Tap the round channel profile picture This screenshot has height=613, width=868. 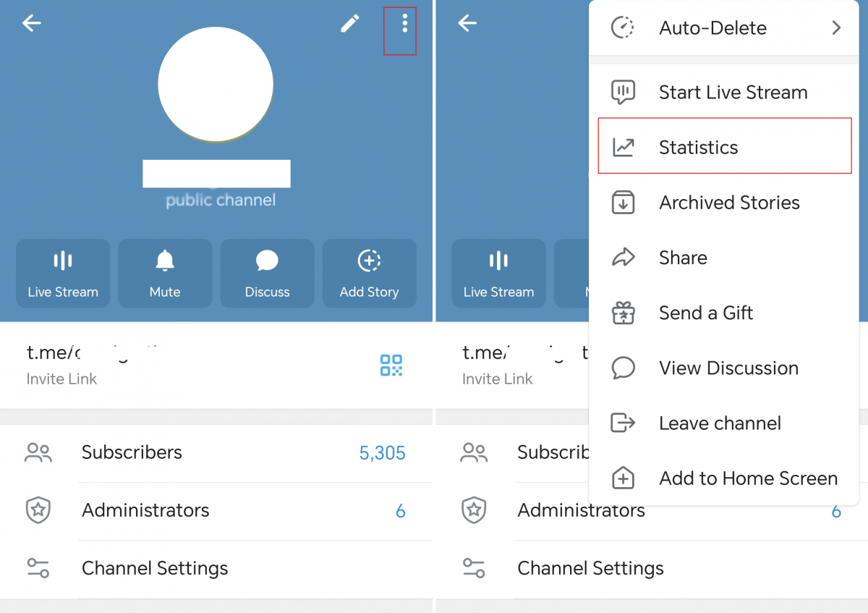coord(216,84)
